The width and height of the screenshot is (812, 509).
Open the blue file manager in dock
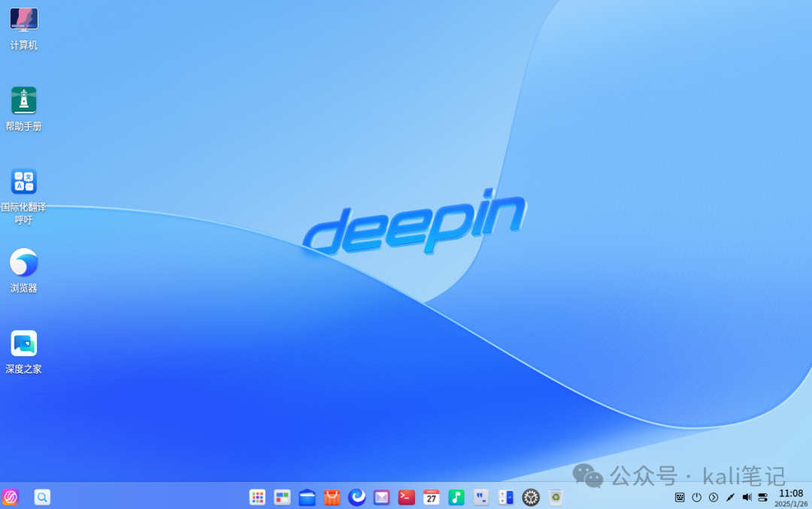307,497
